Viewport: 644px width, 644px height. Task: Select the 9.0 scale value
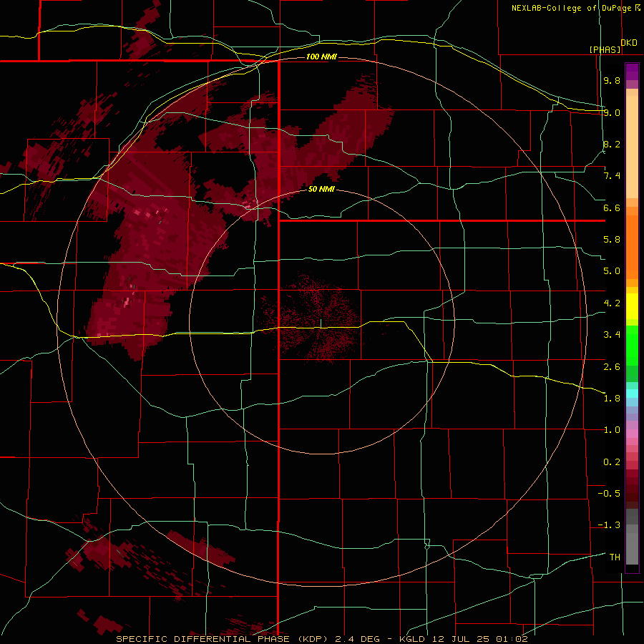pyautogui.click(x=612, y=112)
